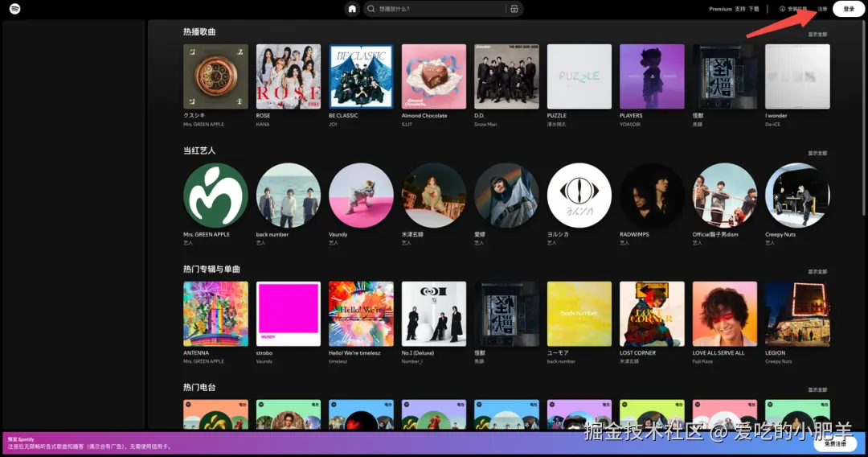Open the クスシキ song cover
This screenshot has height=457, width=868.
[x=216, y=76]
